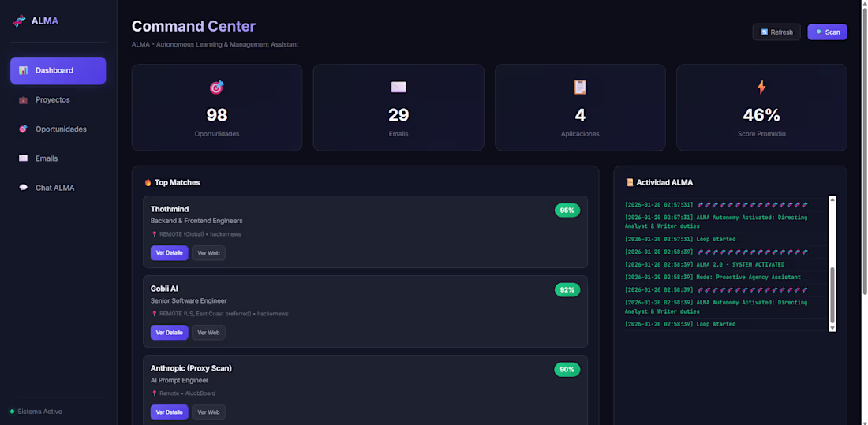The width and height of the screenshot is (868, 425).
Task: Click the activity log scroll down arrow
Action: point(832,327)
